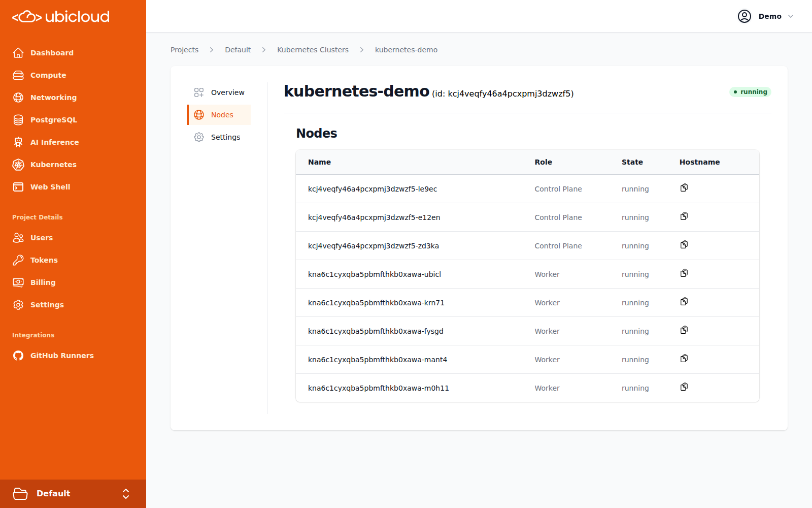Click node name kna6c1cyxqba5pbmfthkb0xawa-mant4
Viewport: 812px width, 508px height.
378,360
